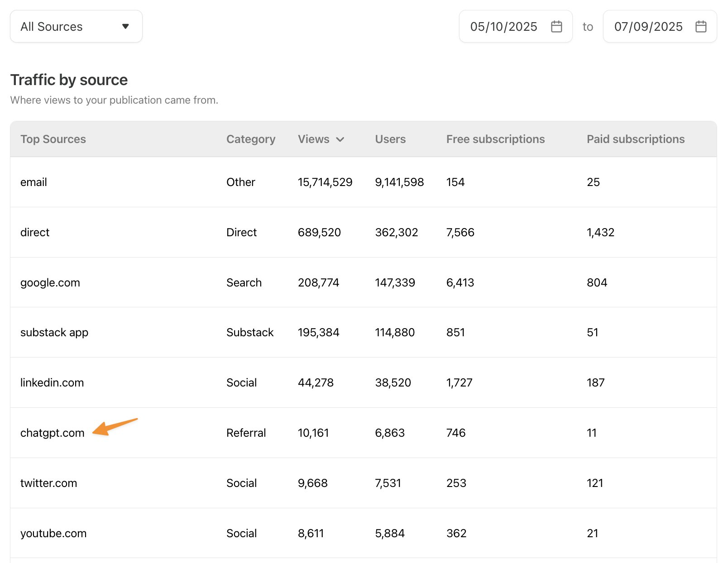Sort by Free subscriptions column
728x563 pixels.
click(x=495, y=139)
